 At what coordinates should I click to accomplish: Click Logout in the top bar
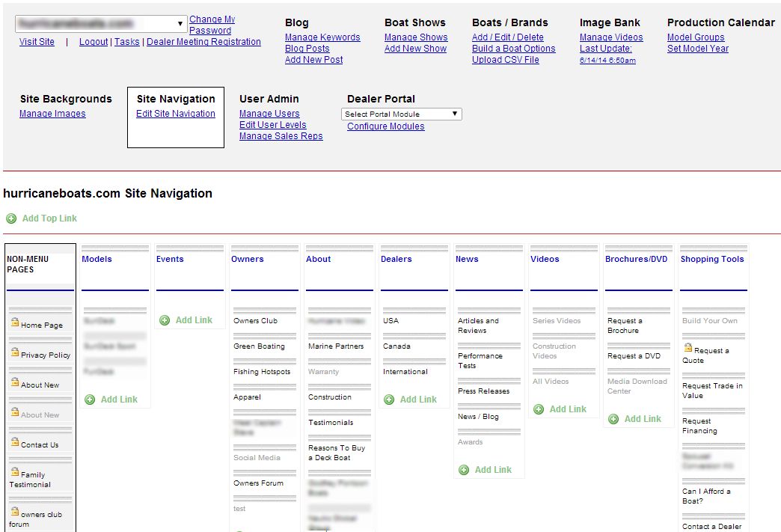coord(94,42)
